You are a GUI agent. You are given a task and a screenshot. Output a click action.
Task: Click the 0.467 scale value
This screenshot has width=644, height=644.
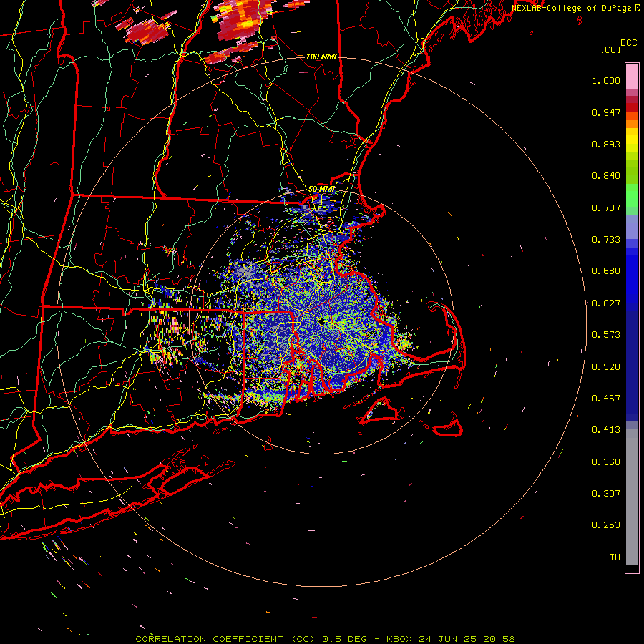click(x=606, y=399)
